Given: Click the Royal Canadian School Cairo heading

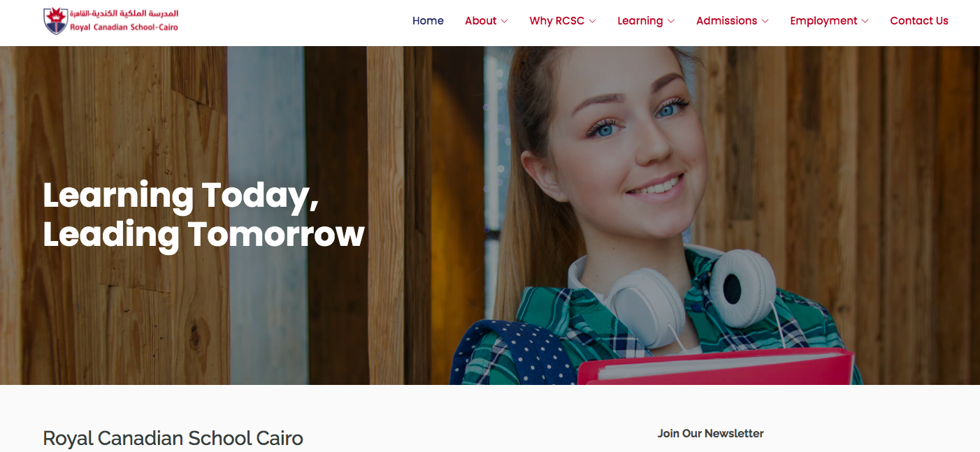Looking at the screenshot, I should (173, 438).
